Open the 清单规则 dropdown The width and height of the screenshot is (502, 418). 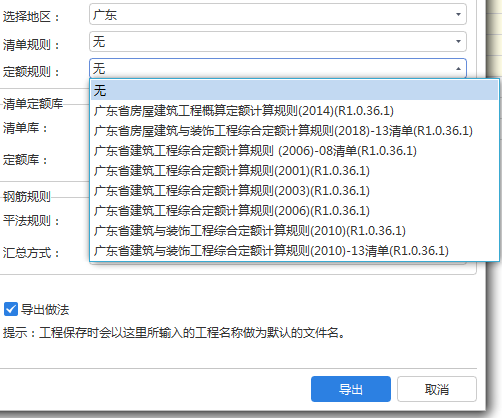click(278, 42)
